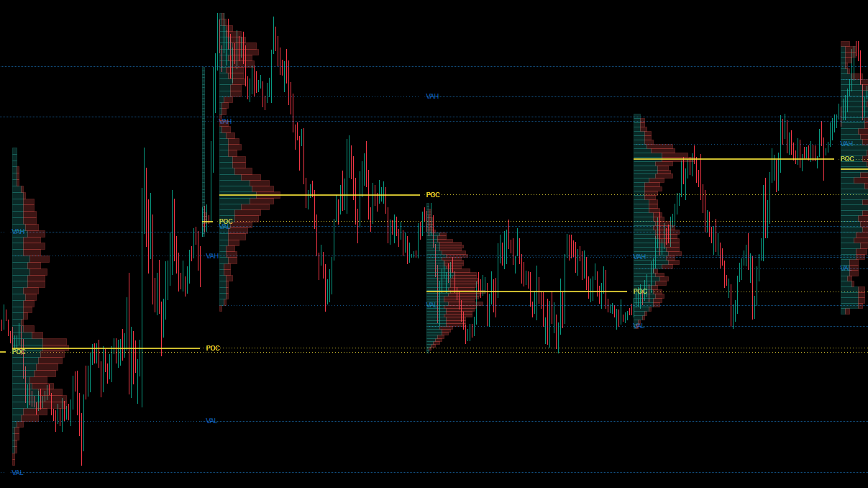This screenshot has height=488, width=868.
Task: Click the POC label near the fourth profile
Action: (x=639, y=291)
